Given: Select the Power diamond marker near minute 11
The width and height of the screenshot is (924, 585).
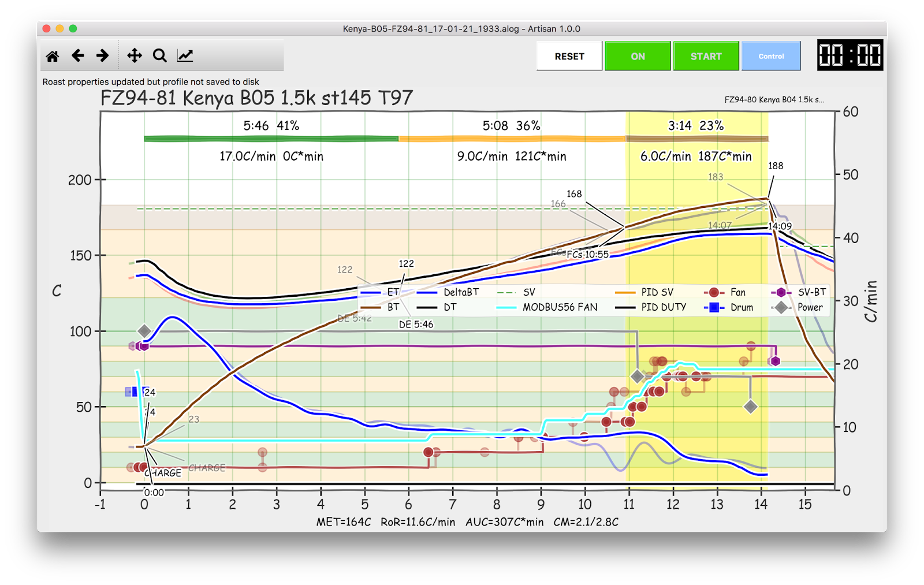Looking at the screenshot, I should pyautogui.click(x=637, y=377).
